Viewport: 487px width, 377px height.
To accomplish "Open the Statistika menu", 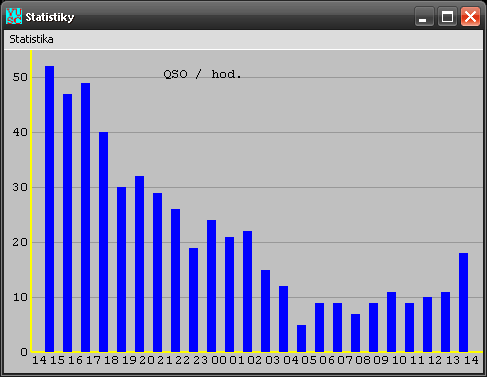I will pyautogui.click(x=31, y=39).
